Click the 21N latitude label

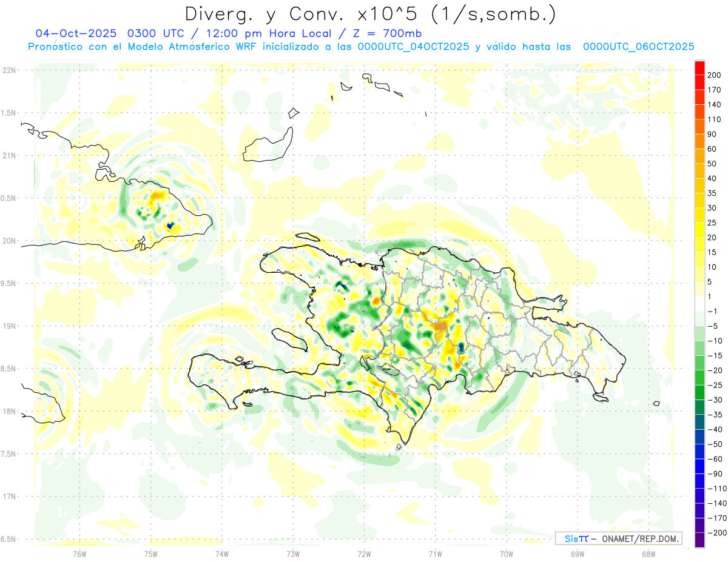point(9,156)
